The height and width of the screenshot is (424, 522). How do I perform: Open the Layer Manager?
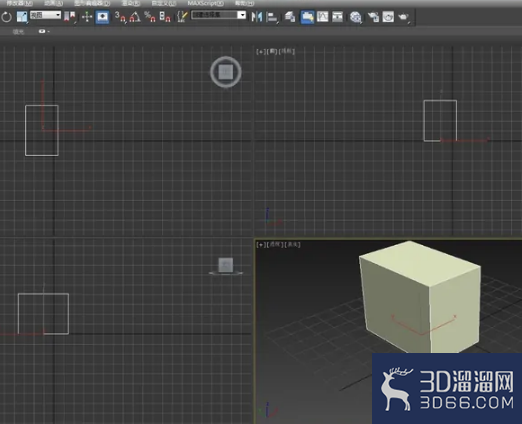(290, 17)
